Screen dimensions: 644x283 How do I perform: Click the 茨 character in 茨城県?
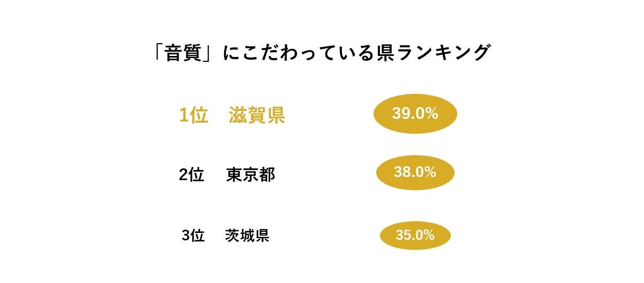coord(233,236)
